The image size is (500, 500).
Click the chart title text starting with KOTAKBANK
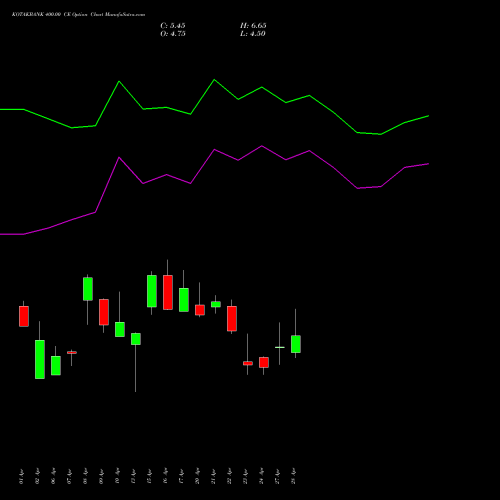[78, 15]
